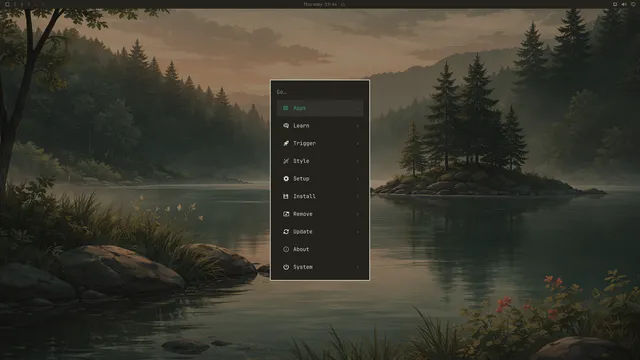Image resolution: width=640 pixels, height=360 pixels.
Task: Expand the Remove submenu chevron
Action: (x=358, y=214)
